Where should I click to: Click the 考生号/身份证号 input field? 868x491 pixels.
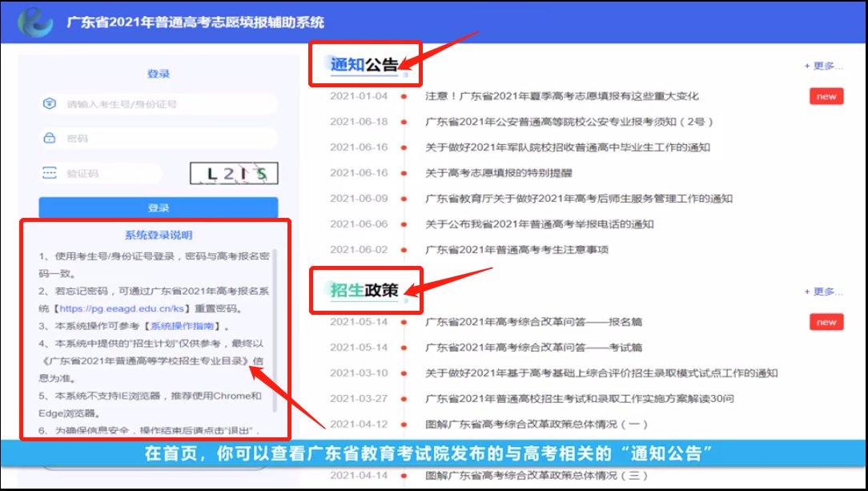pyautogui.click(x=168, y=104)
